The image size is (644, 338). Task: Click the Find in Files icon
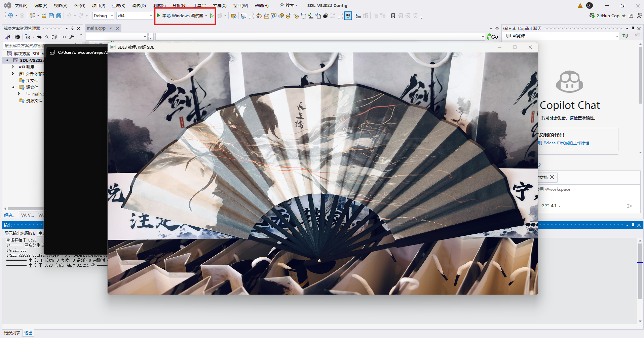point(234,16)
